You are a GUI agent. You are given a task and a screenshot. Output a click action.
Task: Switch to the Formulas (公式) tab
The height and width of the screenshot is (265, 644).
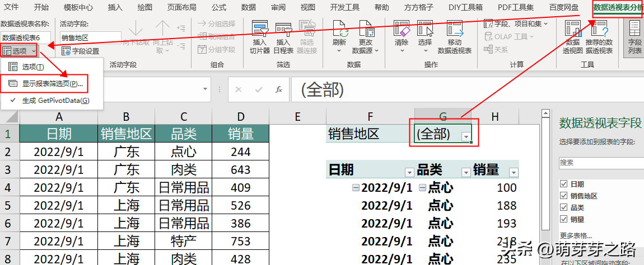218,7
